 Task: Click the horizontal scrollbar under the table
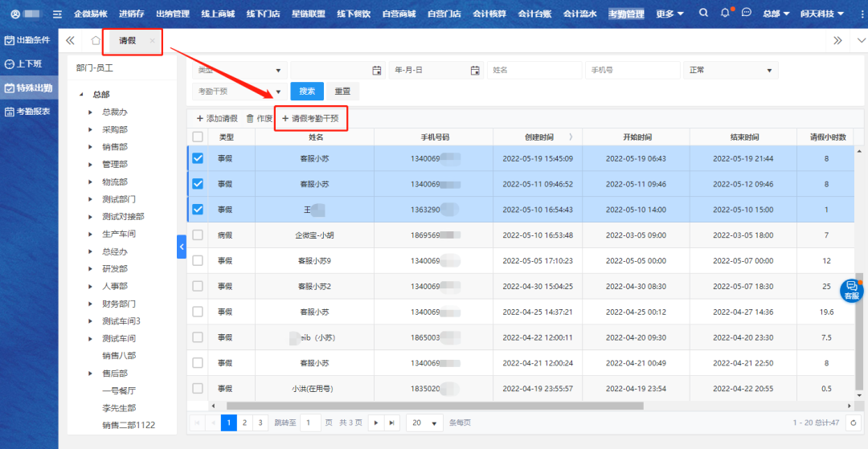[x=434, y=406]
